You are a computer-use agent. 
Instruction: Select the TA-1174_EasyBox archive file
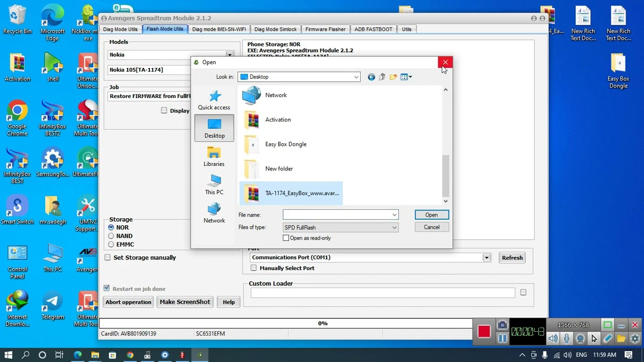[291, 194]
